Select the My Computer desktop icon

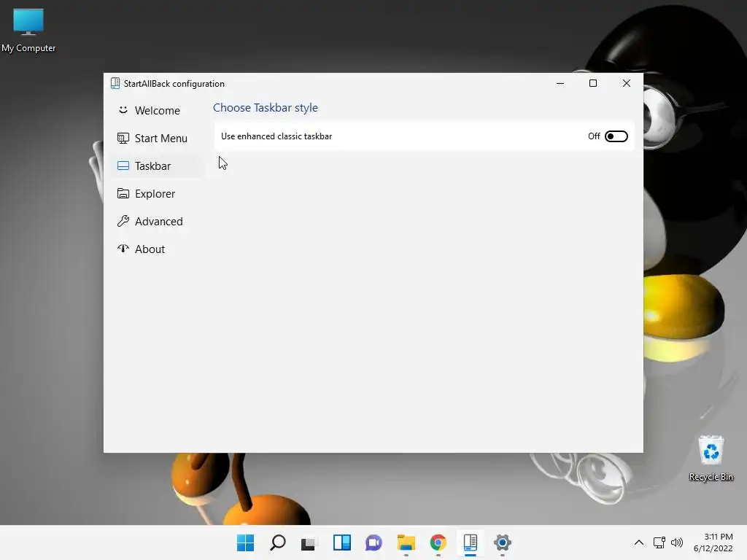pos(28,30)
